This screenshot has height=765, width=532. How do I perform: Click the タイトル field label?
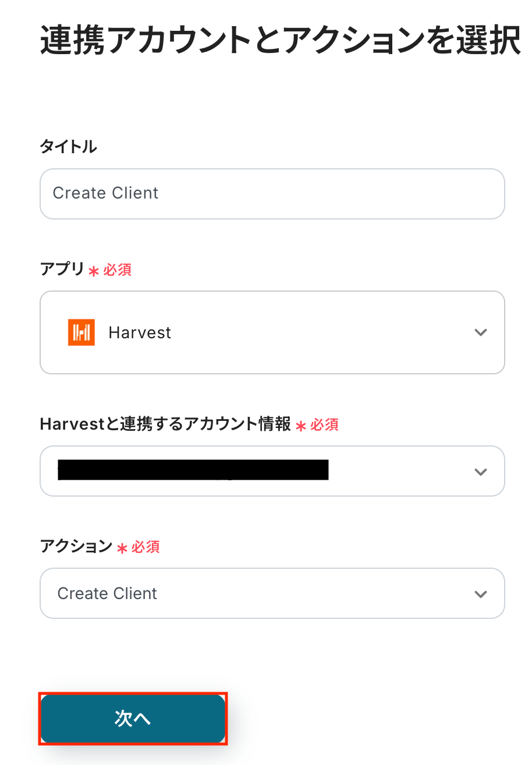(68, 147)
